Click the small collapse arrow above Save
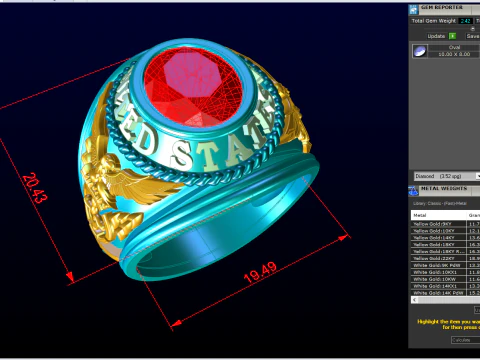This screenshot has width=480, height=360. point(473,29)
